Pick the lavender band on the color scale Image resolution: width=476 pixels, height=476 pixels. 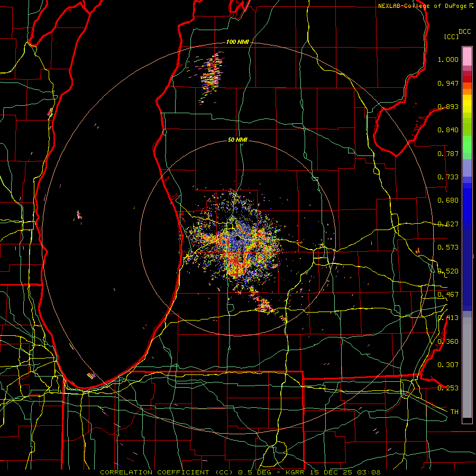(x=467, y=168)
